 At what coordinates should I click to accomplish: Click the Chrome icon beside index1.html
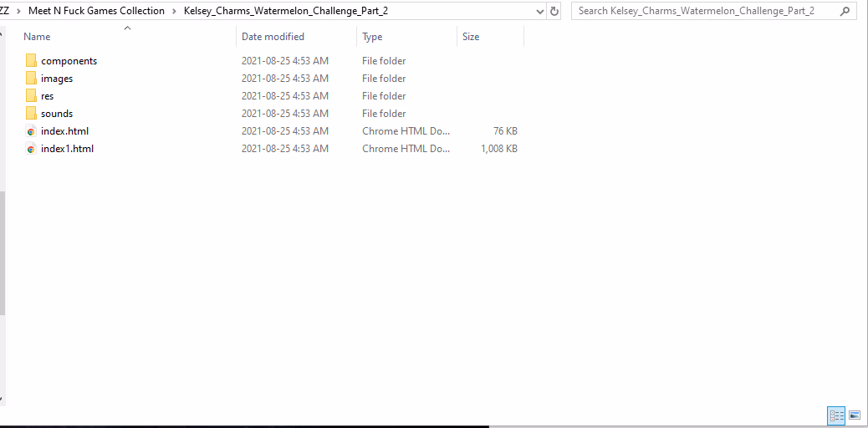click(31, 149)
